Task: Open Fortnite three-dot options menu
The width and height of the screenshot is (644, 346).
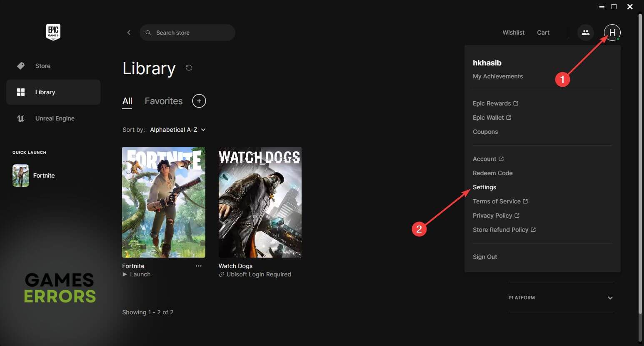Action: 198,266
